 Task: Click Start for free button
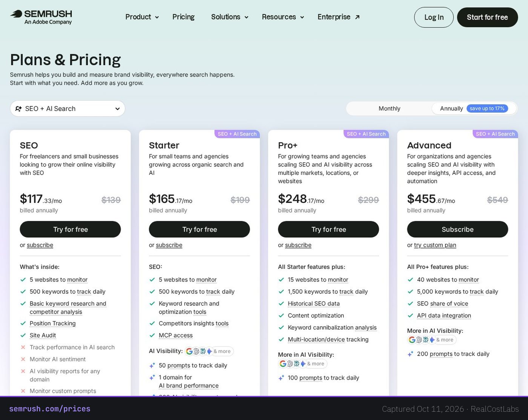[x=487, y=17]
